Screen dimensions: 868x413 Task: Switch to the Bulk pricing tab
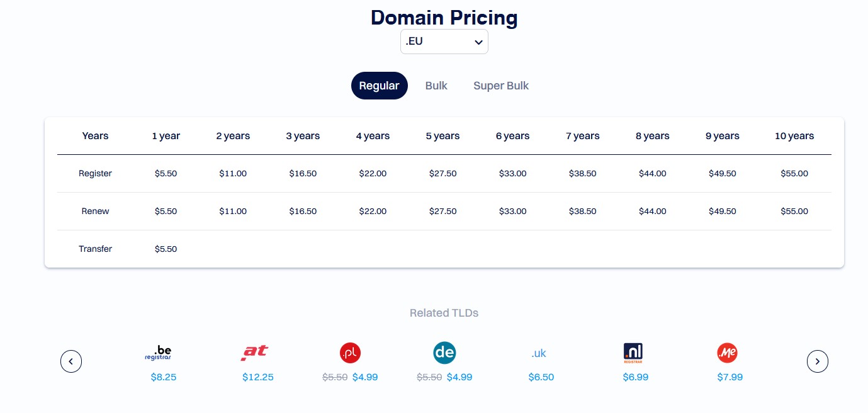tap(436, 86)
